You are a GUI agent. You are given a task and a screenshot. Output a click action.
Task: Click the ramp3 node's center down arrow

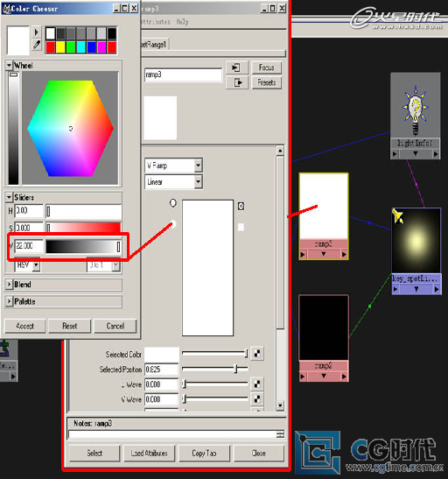coord(324,254)
